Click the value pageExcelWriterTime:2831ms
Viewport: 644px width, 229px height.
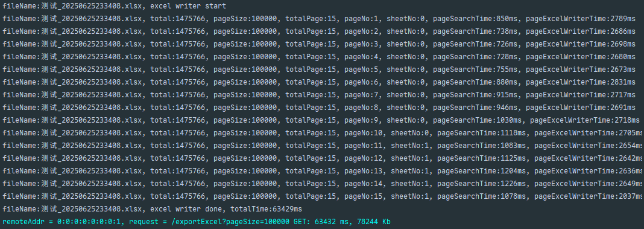tap(581, 82)
